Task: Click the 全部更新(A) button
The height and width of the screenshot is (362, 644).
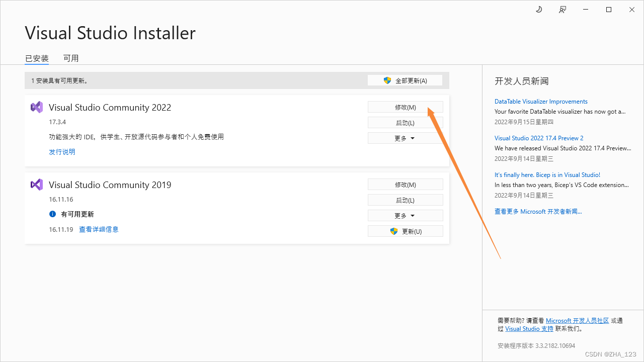Action: point(405,80)
